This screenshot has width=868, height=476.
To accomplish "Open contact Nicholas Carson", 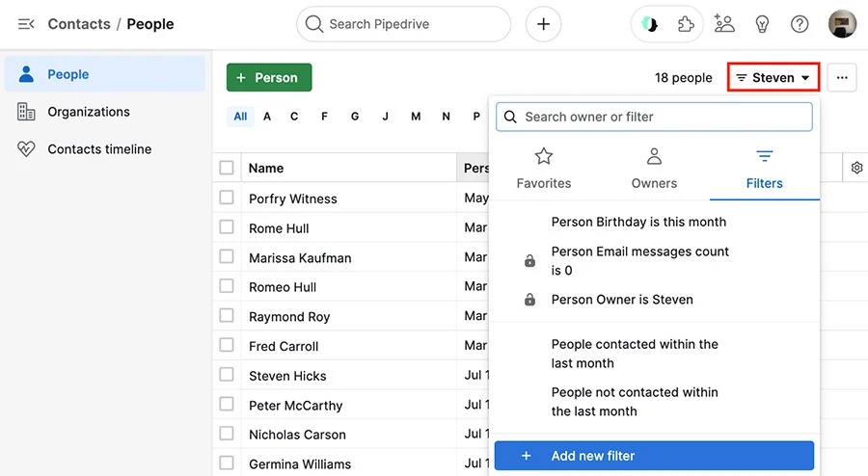I will click(x=297, y=435).
